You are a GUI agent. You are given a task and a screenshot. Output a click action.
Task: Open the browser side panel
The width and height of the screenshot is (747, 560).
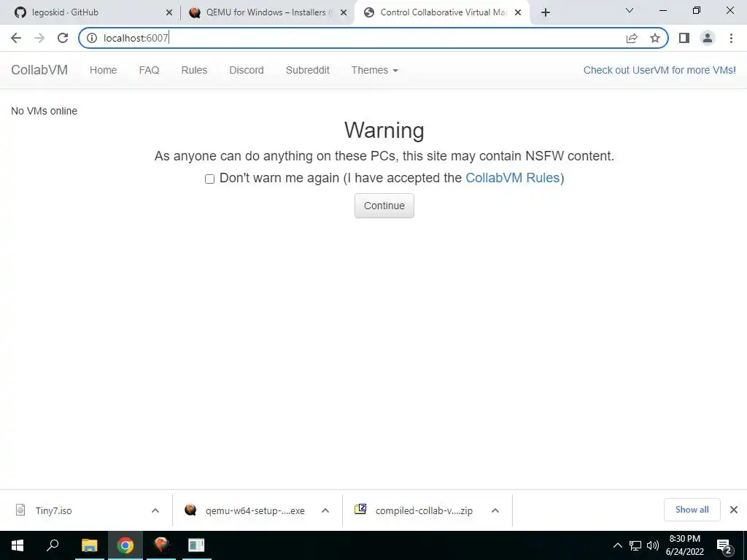pos(684,38)
